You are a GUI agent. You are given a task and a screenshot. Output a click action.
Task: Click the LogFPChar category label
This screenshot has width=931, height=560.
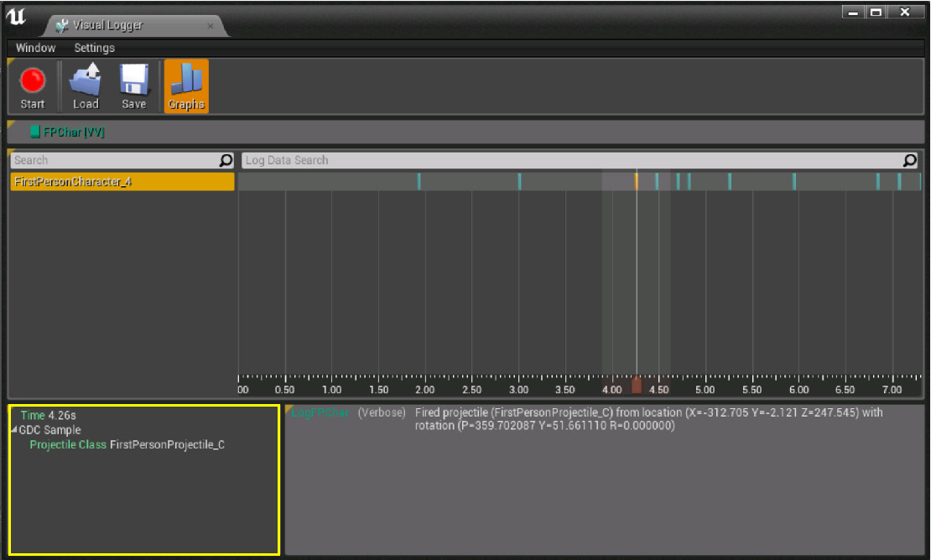click(x=320, y=413)
